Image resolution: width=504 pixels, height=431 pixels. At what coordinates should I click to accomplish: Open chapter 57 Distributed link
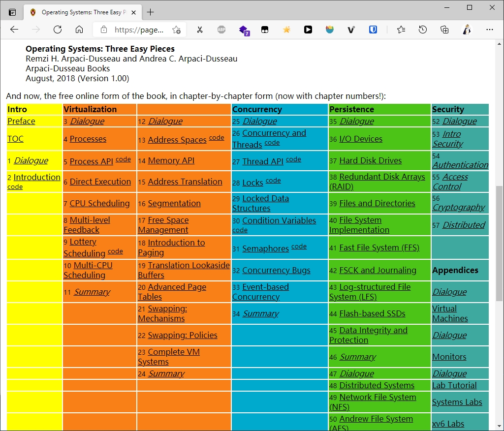pyautogui.click(x=464, y=225)
